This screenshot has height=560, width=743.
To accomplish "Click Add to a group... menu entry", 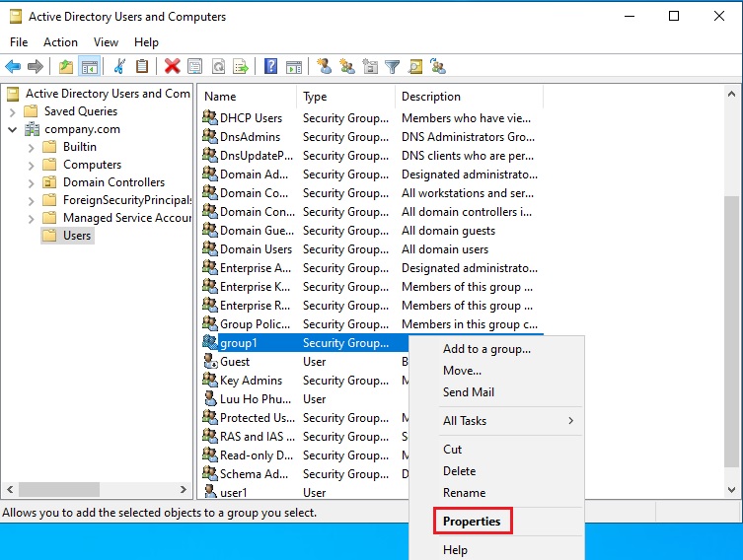I will (486, 349).
